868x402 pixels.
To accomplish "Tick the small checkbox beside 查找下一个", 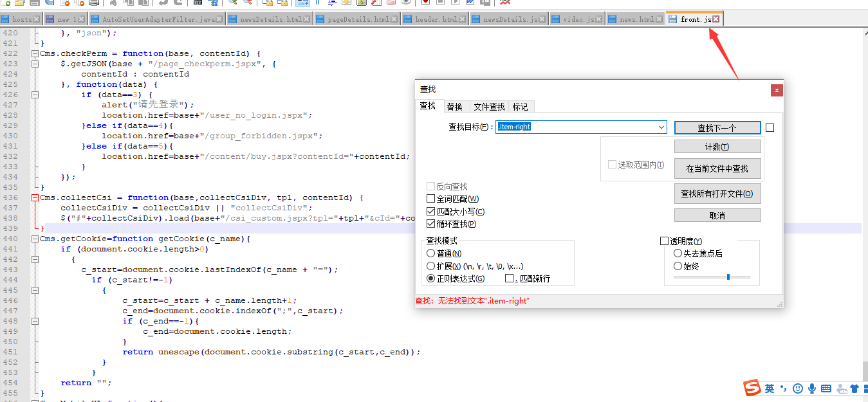I will point(770,128).
